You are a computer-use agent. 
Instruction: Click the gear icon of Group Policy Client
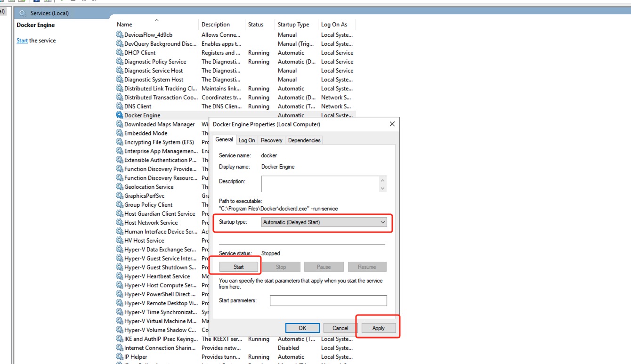(120, 205)
